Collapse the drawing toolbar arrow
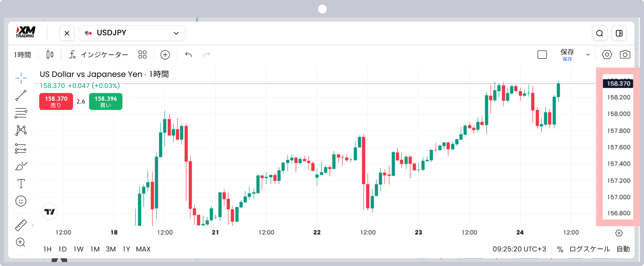 (x=33, y=225)
